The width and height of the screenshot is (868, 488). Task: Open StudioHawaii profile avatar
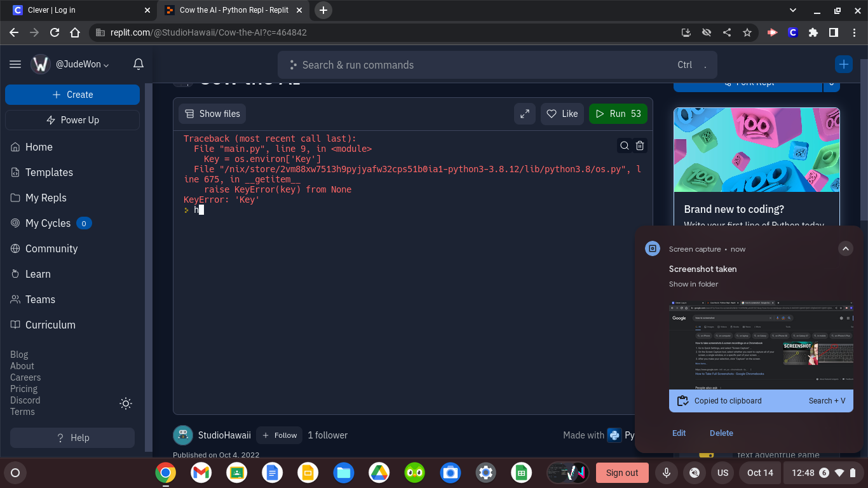point(183,435)
